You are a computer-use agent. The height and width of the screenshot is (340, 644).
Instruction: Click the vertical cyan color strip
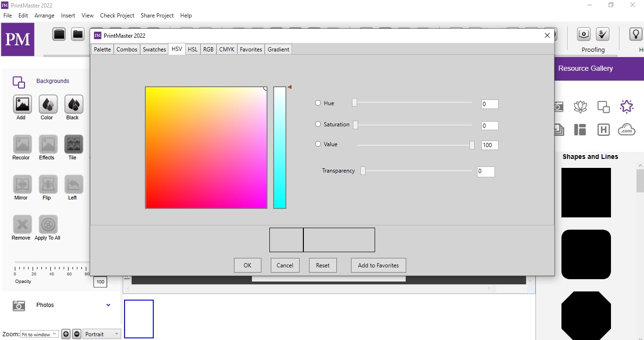(280, 147)
